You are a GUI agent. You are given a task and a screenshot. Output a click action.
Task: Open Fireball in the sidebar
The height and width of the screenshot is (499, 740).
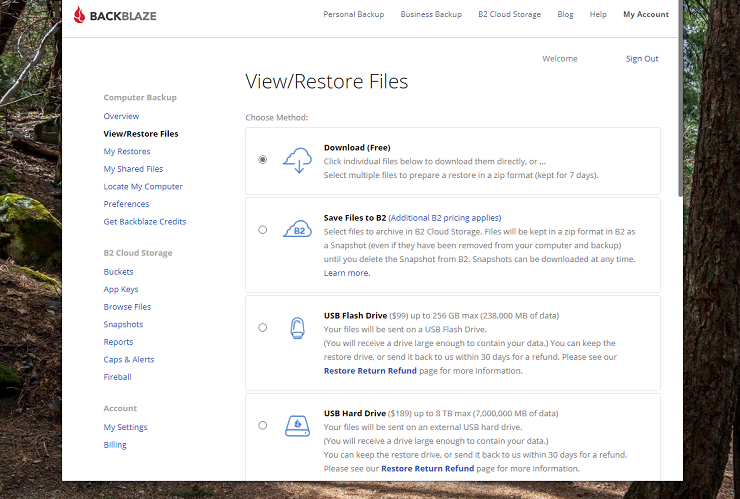click(x=118, y=377)
